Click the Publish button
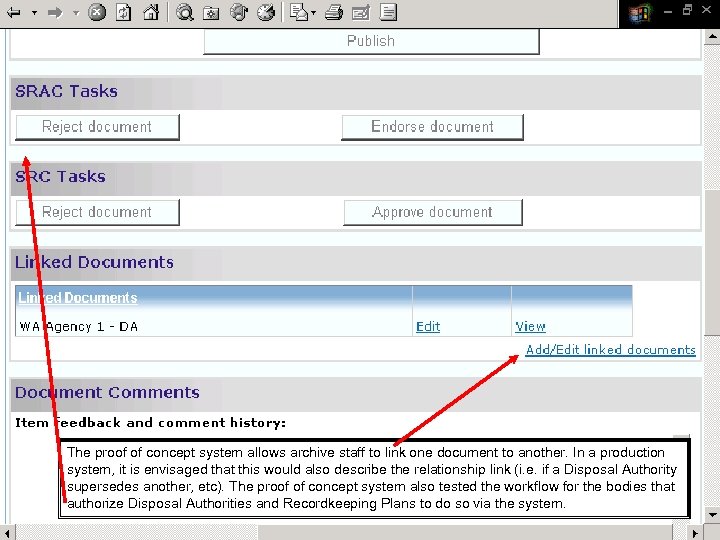The image size is (720, 540). (x=371, y=41)
